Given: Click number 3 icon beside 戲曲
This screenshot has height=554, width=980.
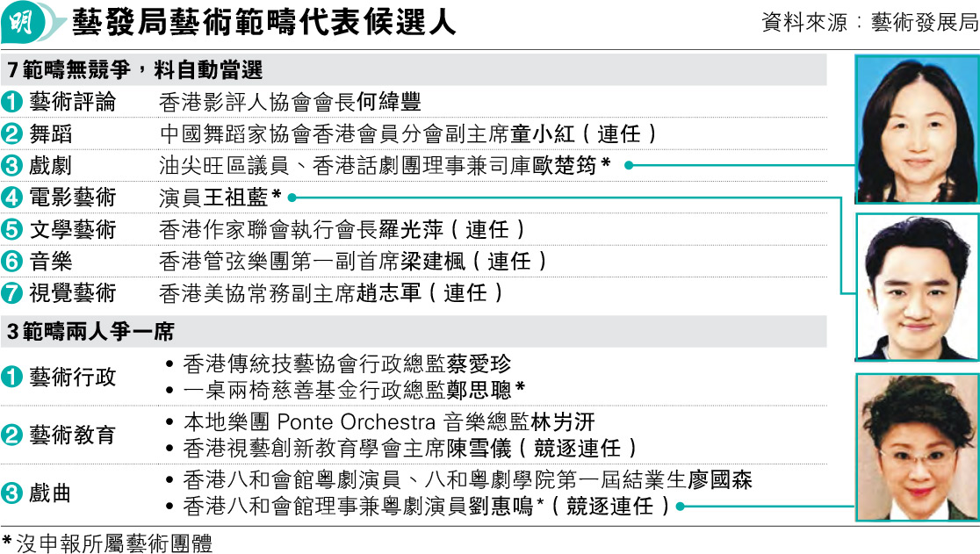Looking at the screenshot, I should [12, 493].
